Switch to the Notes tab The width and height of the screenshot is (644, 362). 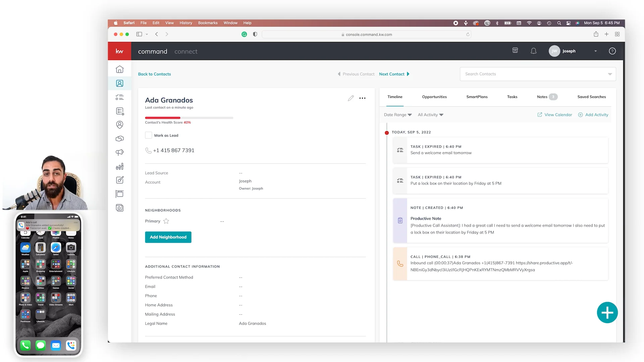547,97
